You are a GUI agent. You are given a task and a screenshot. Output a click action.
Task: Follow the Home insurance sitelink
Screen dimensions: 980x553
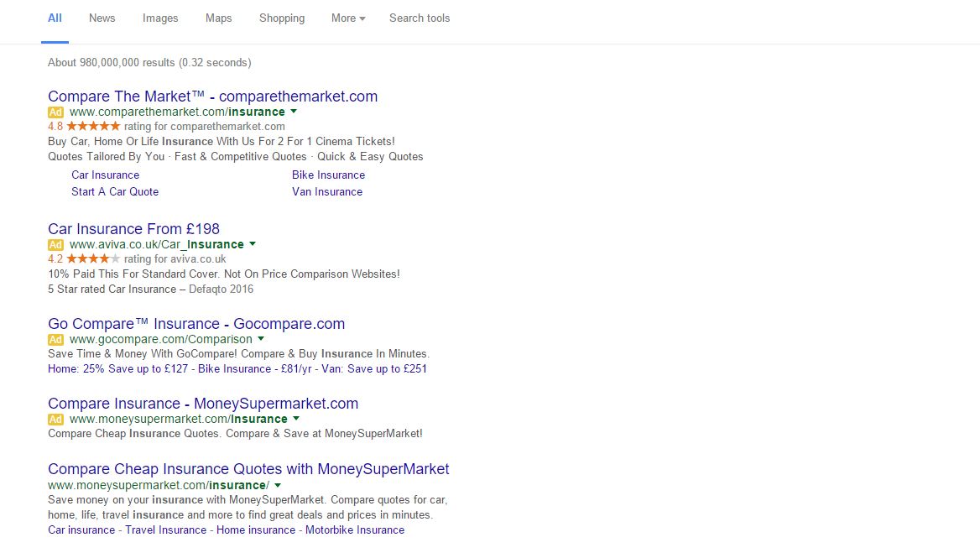256,530
